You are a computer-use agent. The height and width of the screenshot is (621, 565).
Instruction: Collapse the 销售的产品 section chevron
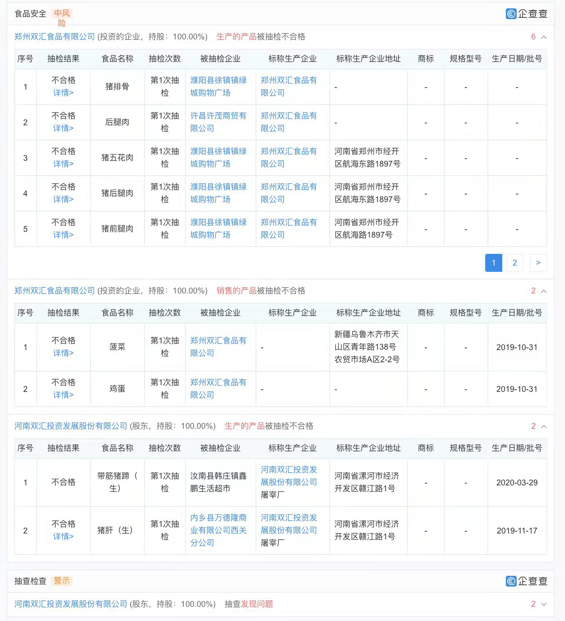pos(544,291)
